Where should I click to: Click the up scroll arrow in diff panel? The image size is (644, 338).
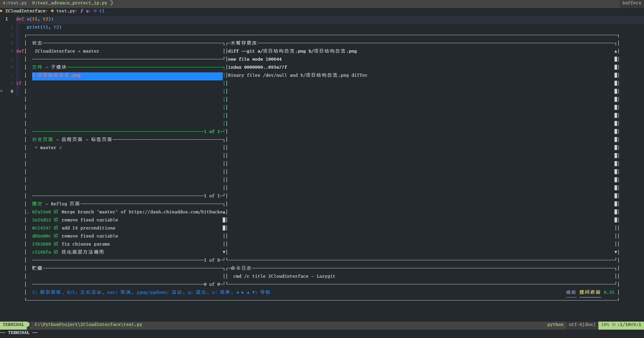615,51
